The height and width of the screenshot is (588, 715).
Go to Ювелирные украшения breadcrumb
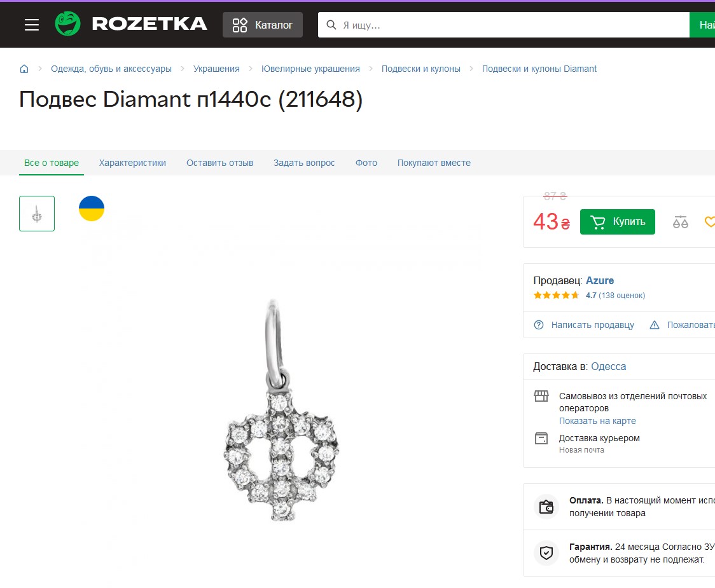click(x=310, y=69)
